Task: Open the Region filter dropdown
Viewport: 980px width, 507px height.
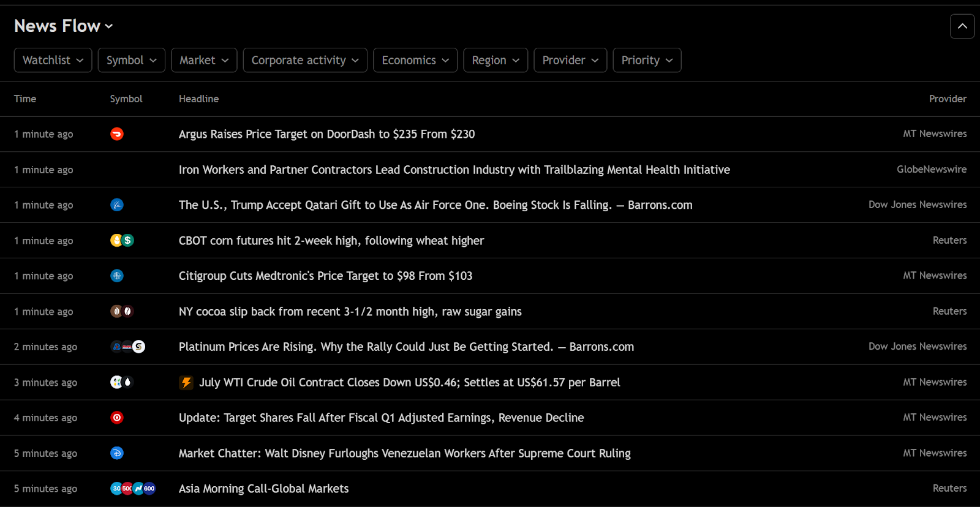Action: tap(496, 60)
